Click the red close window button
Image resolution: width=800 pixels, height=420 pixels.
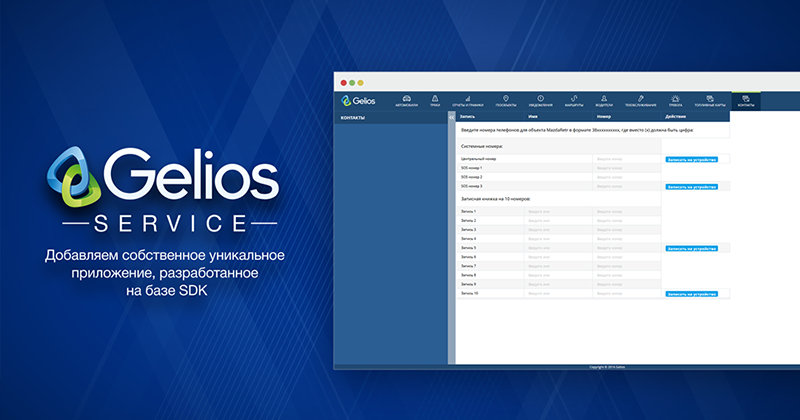point(344,83)
